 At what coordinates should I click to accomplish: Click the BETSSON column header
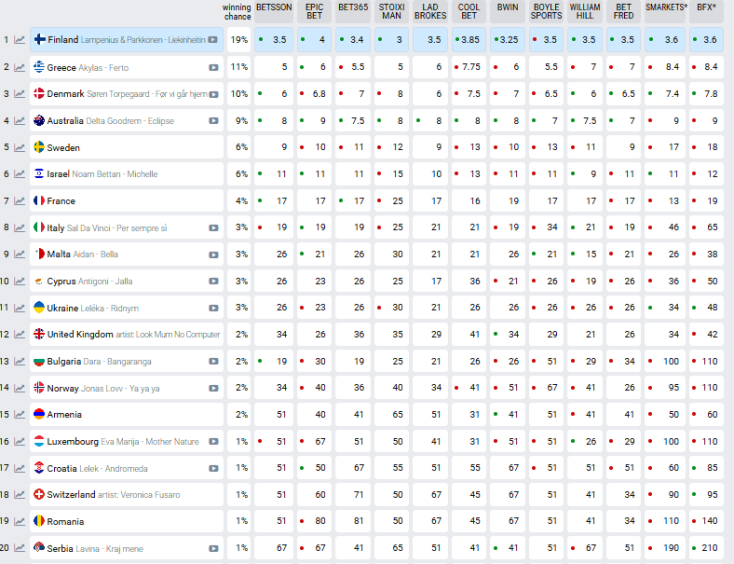point(274,7)
